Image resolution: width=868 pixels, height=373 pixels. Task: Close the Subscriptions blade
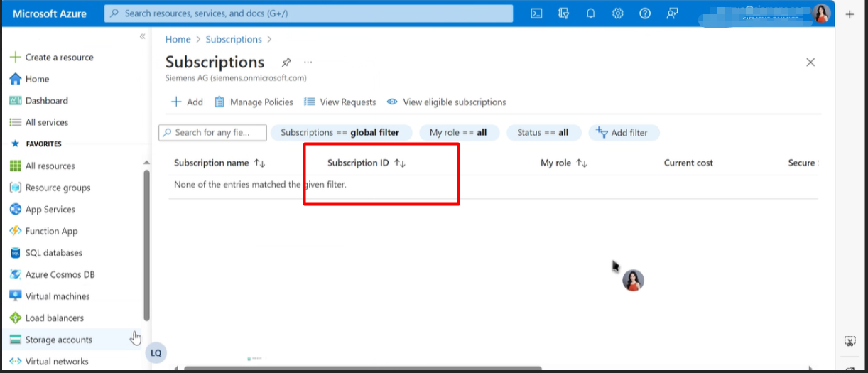(810, 63)
